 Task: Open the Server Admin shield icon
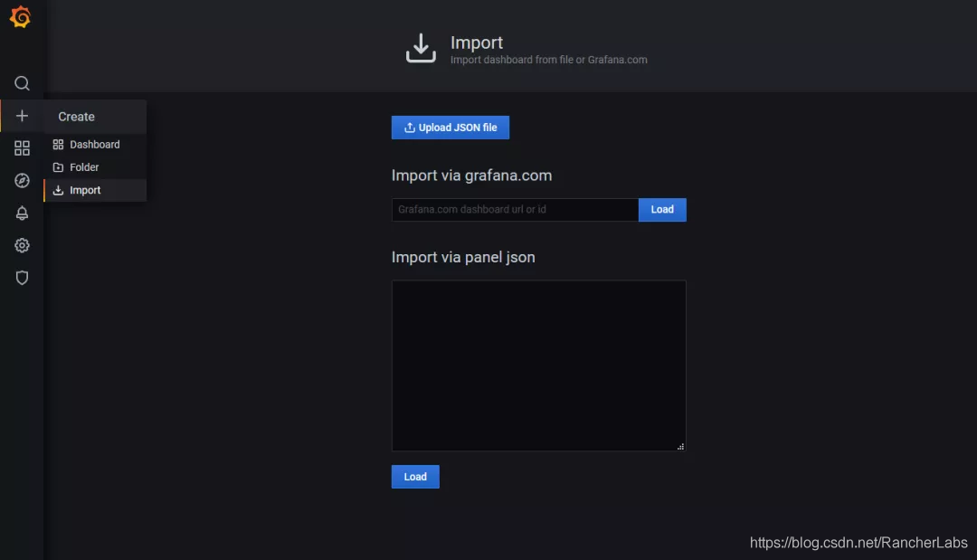coord(22,278)
